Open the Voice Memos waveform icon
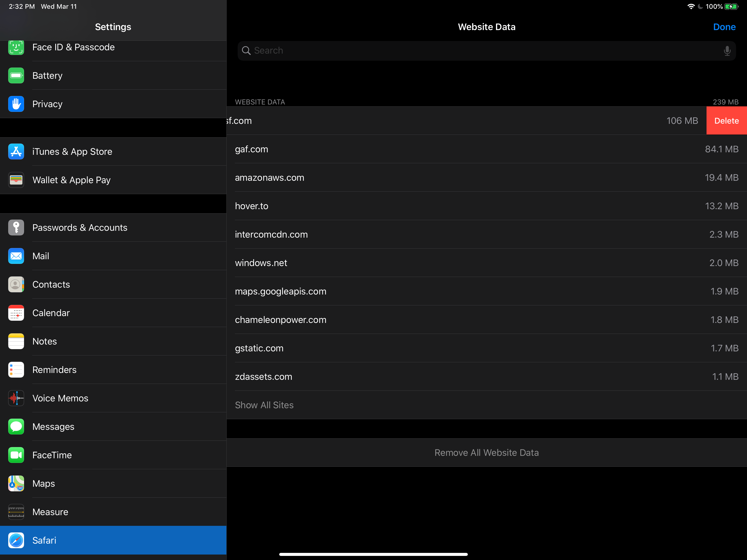Screen dimensions: 747x560 click(x=16, y=398)
